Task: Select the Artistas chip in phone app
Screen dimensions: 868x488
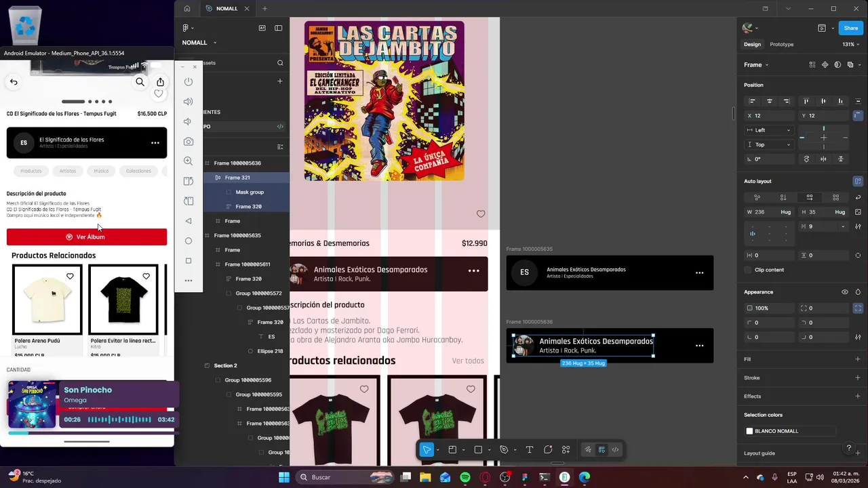Action: 68,171
